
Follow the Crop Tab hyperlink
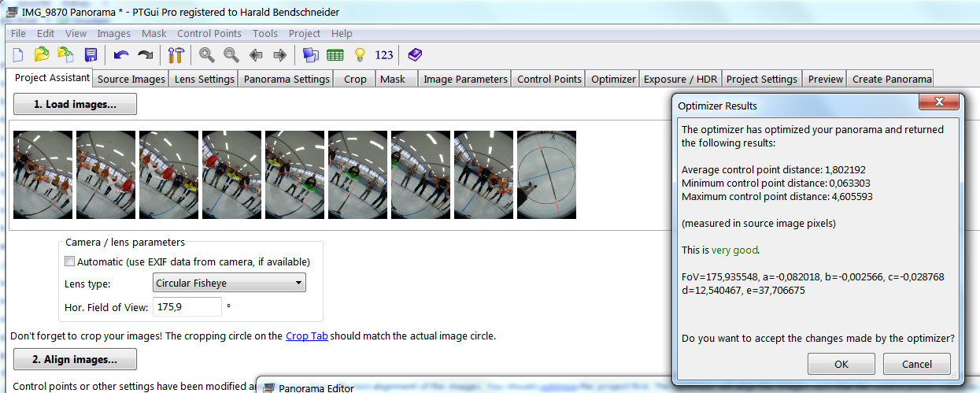(x=306, y=336)
